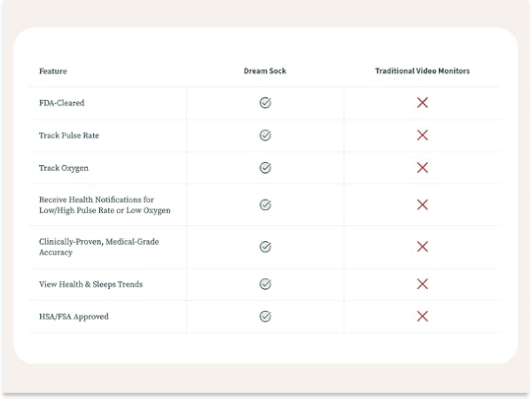Click the red X for HSA/FSA Approved
Viewport: 532px width, 399px height.
point(422,316)
